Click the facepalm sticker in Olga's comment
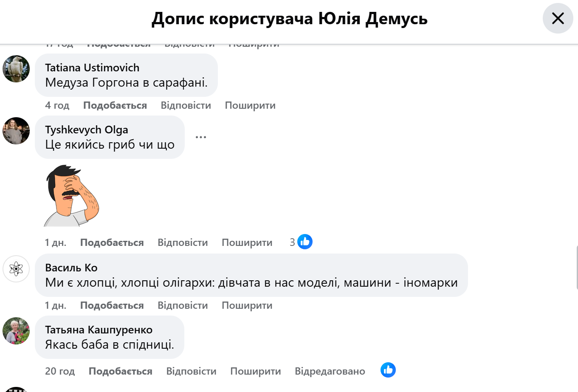Image resolution: width=578 pixels, height=392 pixels. click(x=71, y=196)
